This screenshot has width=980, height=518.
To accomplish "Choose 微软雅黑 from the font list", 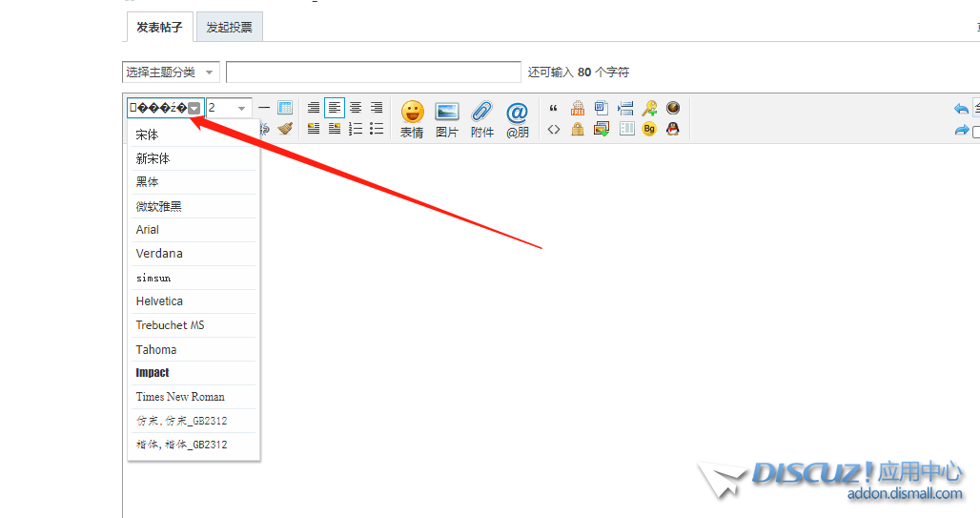I will 159,206.
